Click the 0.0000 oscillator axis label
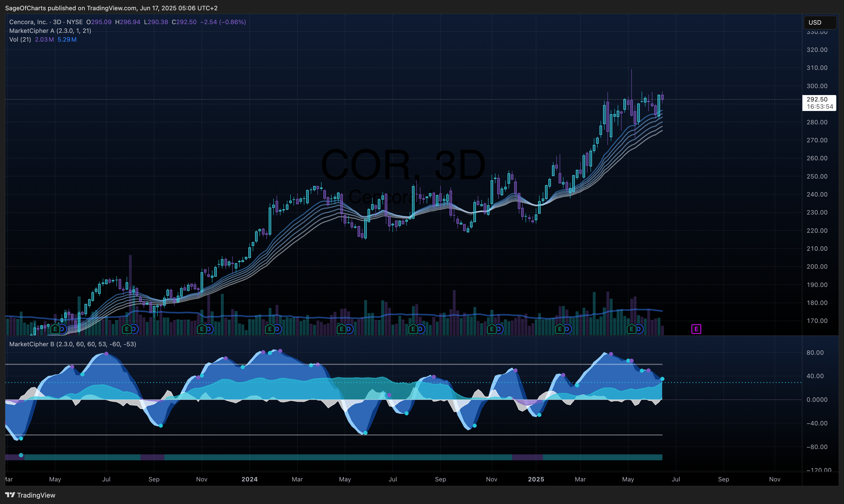The image size is (844, 504). pyautogui.click(x=817, y=400)
